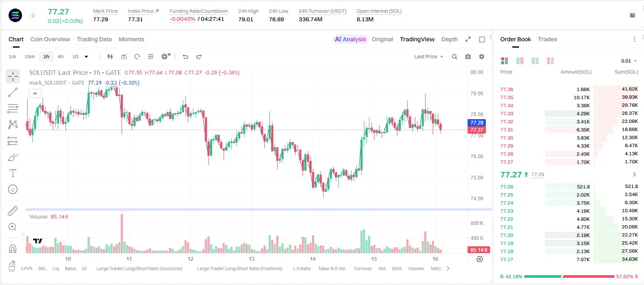Open chart settings gear icon
This screenshot has height=285, width=644.
[482, 57]
